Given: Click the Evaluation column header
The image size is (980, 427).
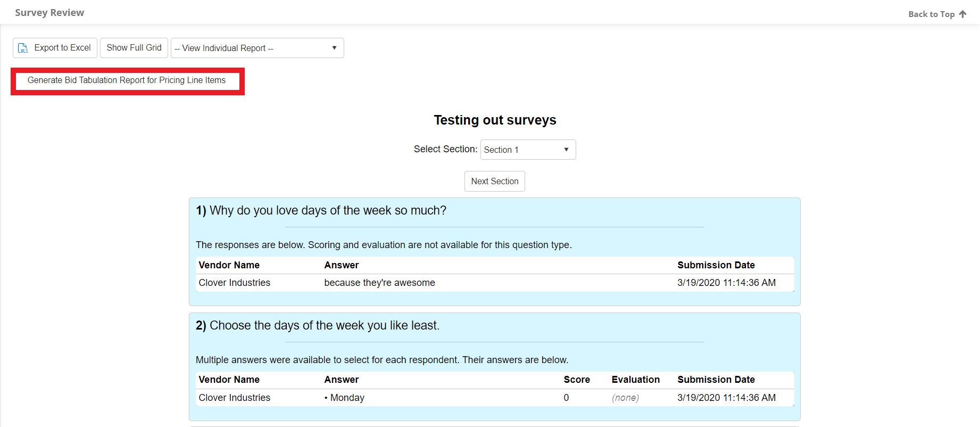Looking at the screenshot, I should click(636, 380).
